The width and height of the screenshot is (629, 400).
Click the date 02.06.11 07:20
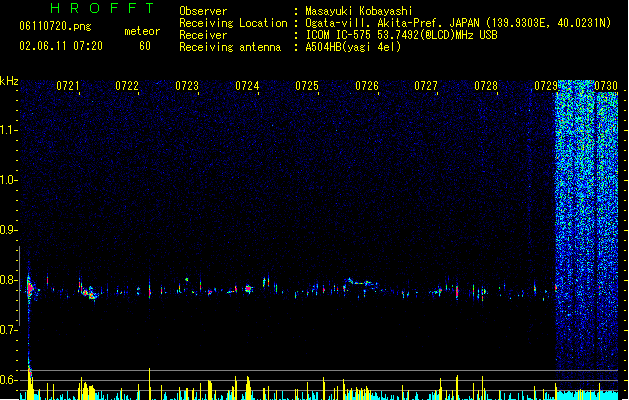pos(61,46)
